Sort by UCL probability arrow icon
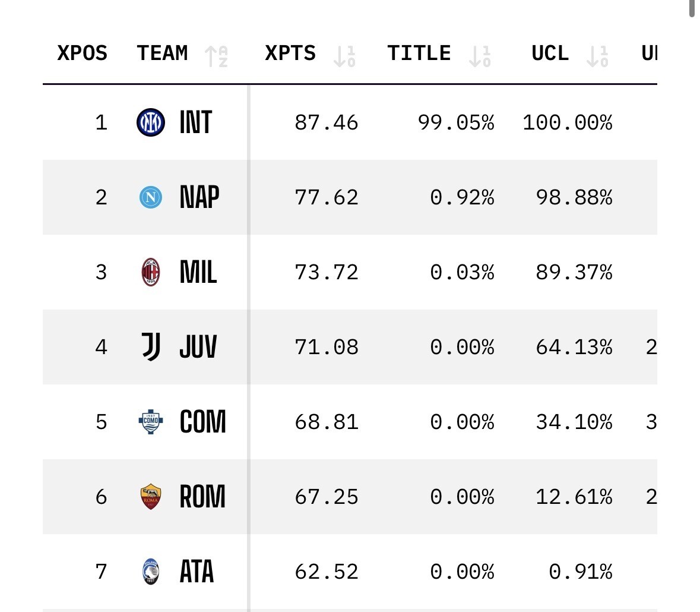Viewport: 700px width, 612px height. pyautogui.click(x=597, y=56)
